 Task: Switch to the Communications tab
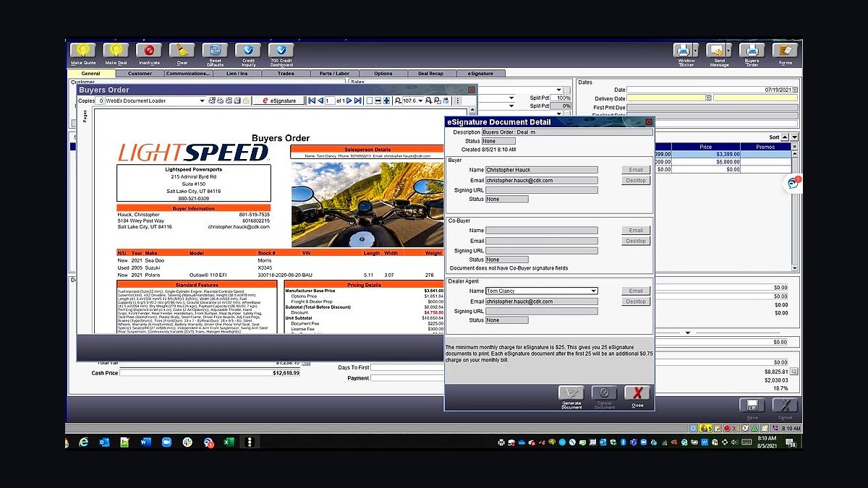point(188,73)
